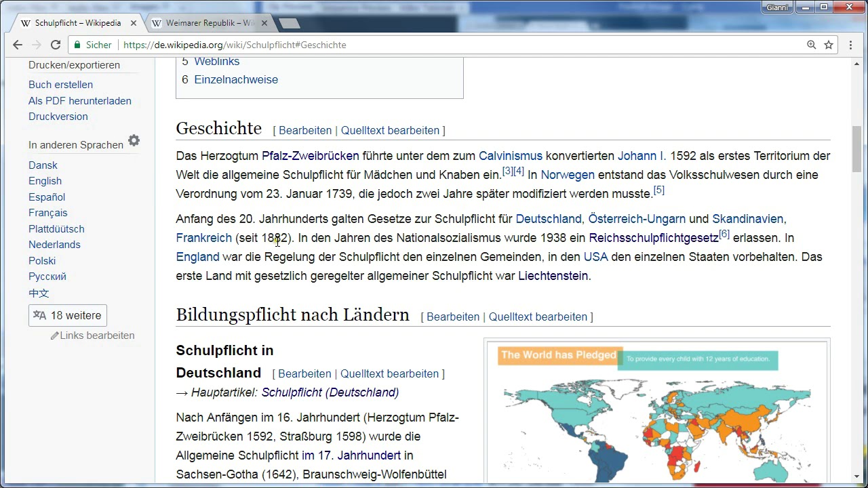This screenshot has width=868, height=488.
Task: Follow the Norwegen link
Action: [568, 175]
